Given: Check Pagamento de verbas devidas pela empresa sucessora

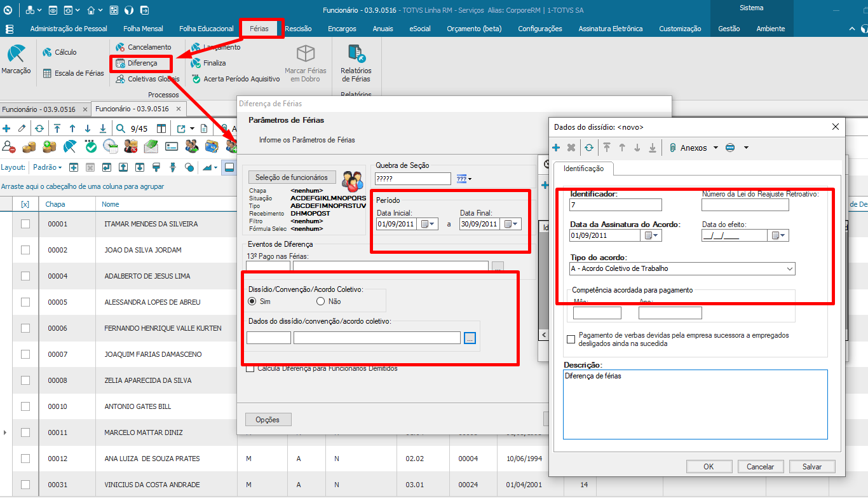Looking at the screenshot, I should point(571,339).
